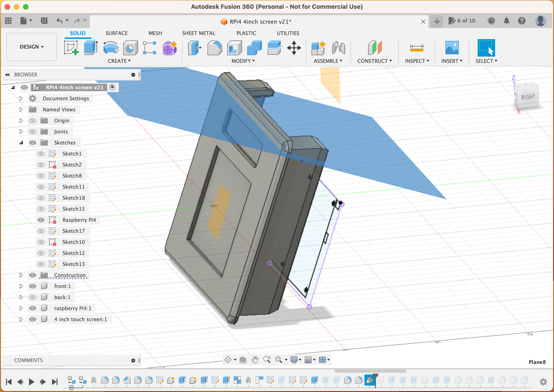This screenshot has width=554, height=392.
Task: Select the highlighted timeline feature marker
Action: 369,380
